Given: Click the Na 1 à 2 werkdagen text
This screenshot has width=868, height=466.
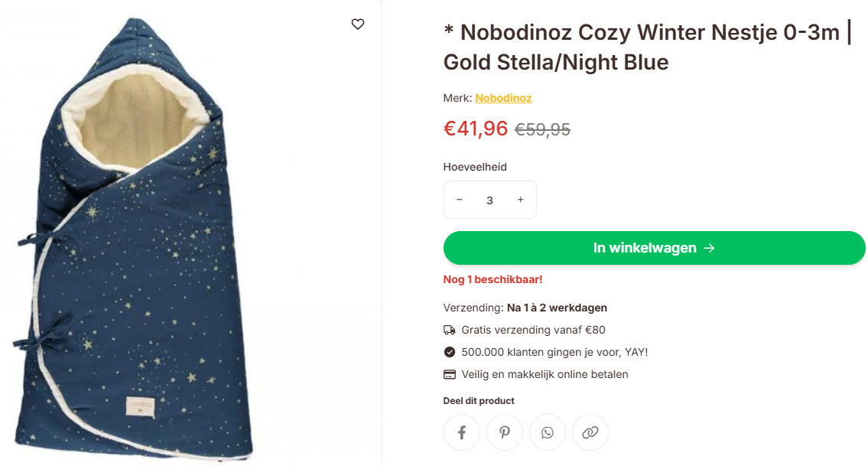Looking at the screenshot, I should 557,308.
